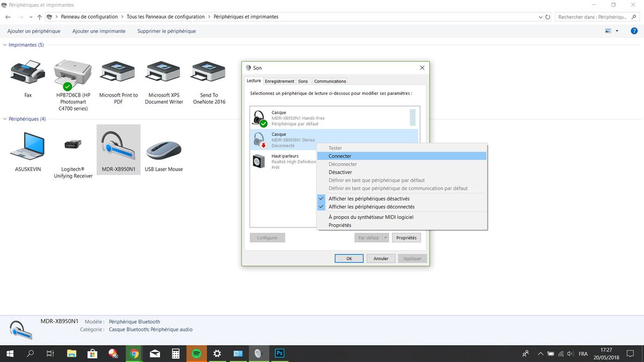This screenshot has height=362, width=644.
Task: Open the 'Par défaut' dropdown arrow
Action: point(385,238)
